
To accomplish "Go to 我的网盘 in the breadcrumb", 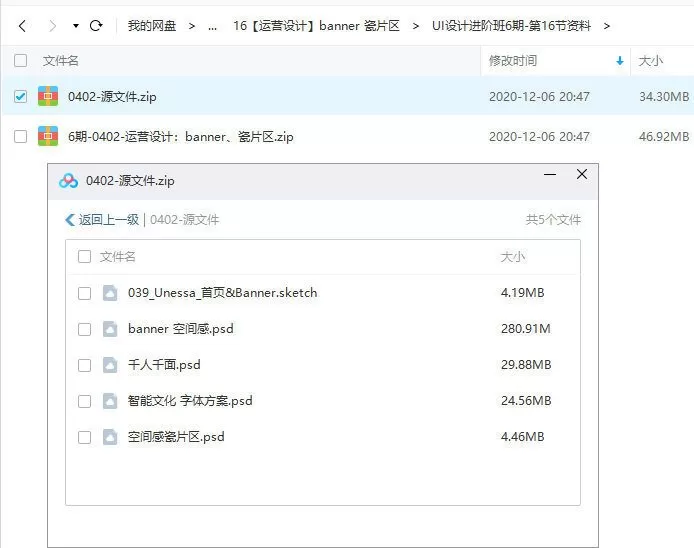I will coord(152,26).
